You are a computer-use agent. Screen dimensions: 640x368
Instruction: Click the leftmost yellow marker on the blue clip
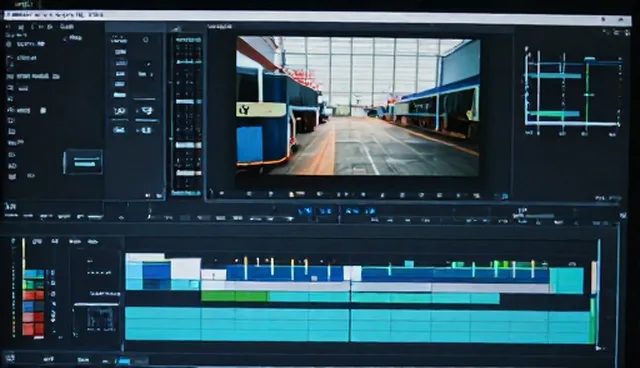tap(246, 268)
